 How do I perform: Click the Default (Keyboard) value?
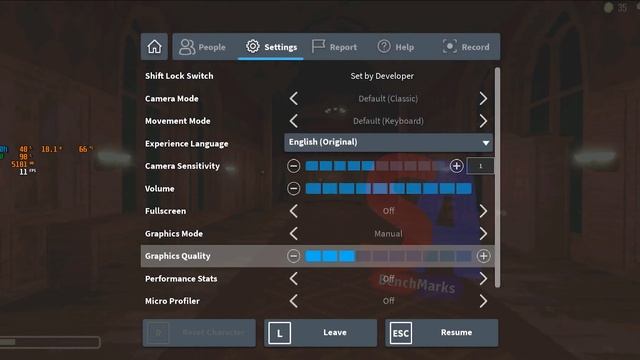click(x=388, y=121)
